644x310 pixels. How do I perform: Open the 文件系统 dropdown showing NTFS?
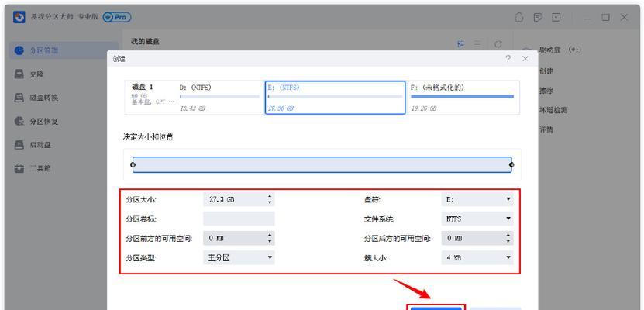pyautogui.click(x=477, y=219)
